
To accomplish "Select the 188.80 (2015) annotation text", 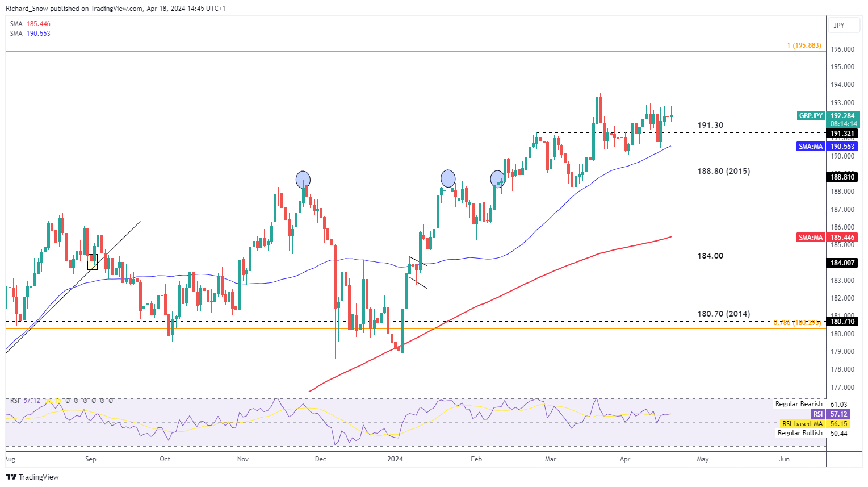I will (x=723, y=171).
